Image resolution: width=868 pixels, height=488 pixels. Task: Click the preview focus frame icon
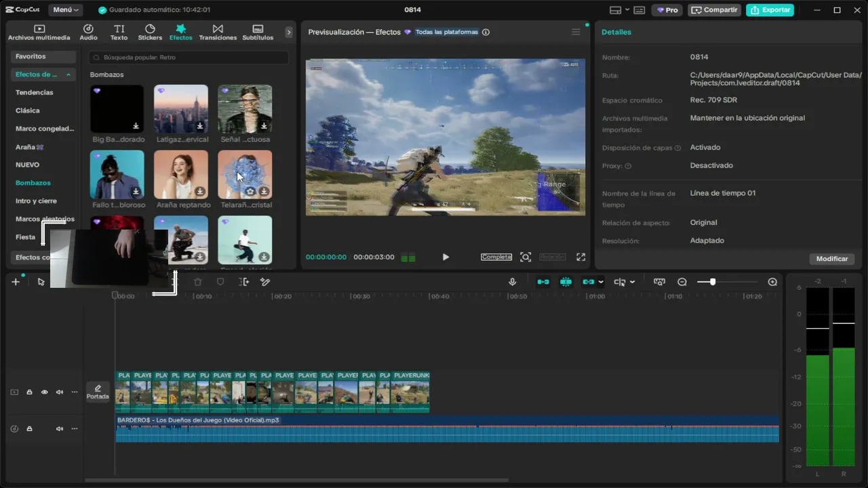[x=526, y=257]
